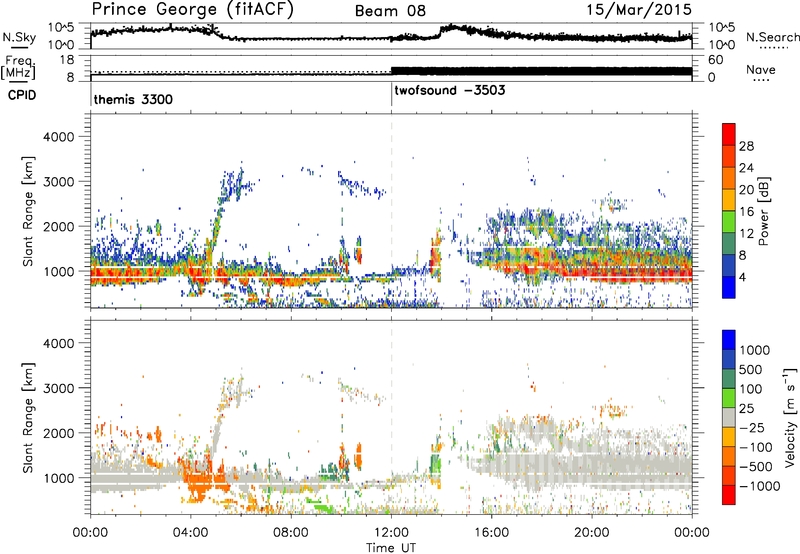Screen dimensions: 800x554
Task: Click the "20:00" time tick label
Action: (592, 533)
